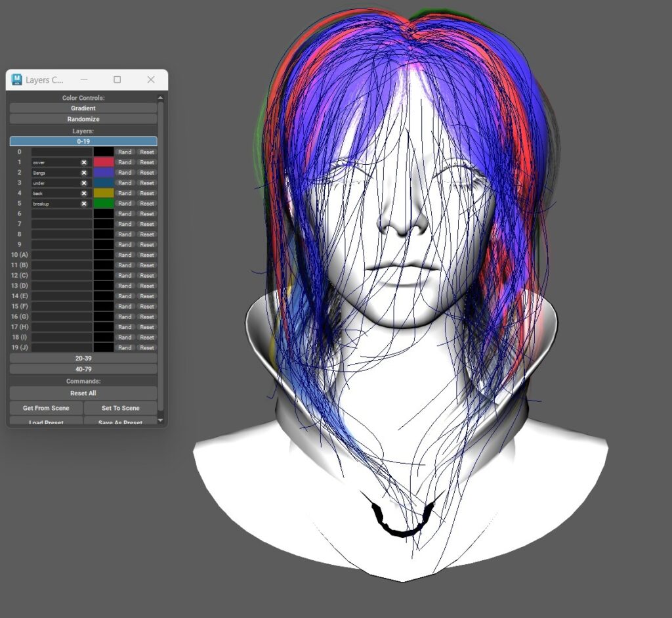Select the highlighted 0-19 layers section
This screenshot has height=618, width=672.
click(x=83, y=141)
